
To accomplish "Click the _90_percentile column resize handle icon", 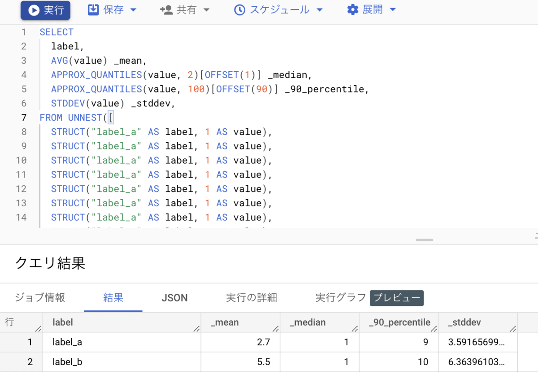I will coord(434,329).
